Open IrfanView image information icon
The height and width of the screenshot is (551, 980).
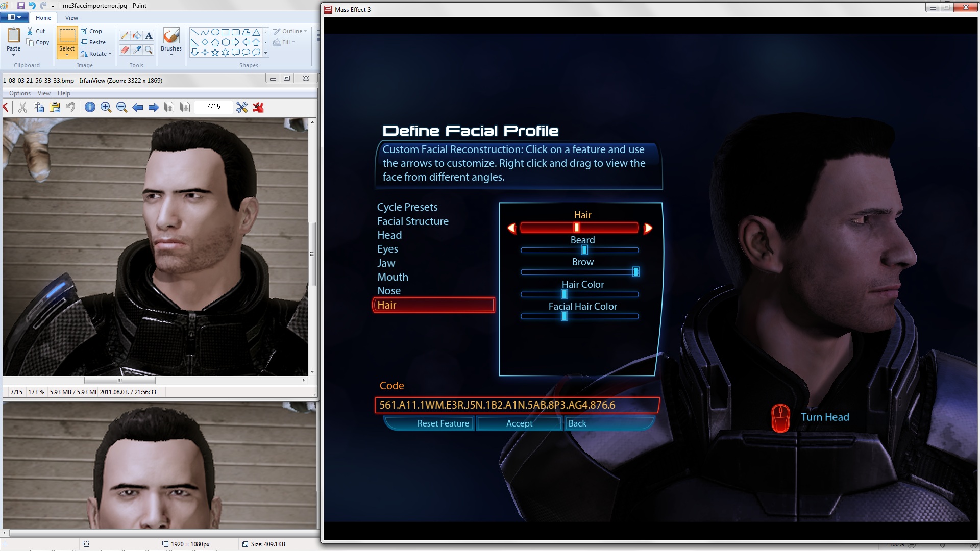click(x=90, y=107)
